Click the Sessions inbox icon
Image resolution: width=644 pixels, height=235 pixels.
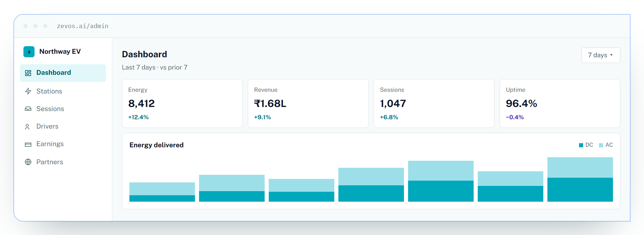coord(28,109)
